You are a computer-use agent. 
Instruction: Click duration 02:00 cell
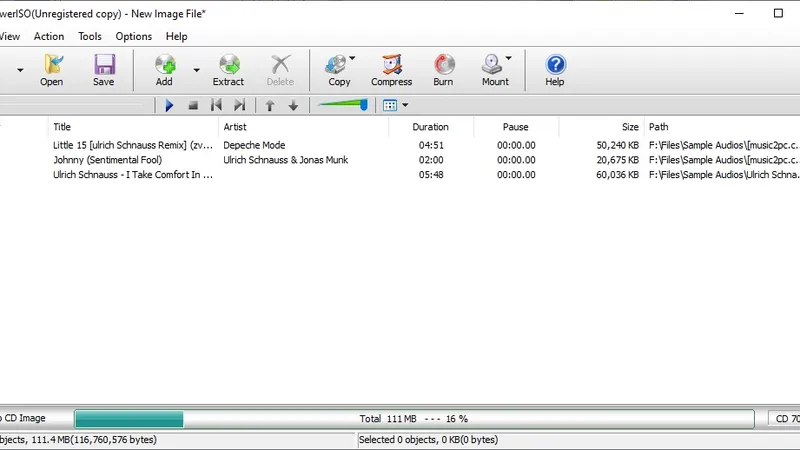(431, 160)
